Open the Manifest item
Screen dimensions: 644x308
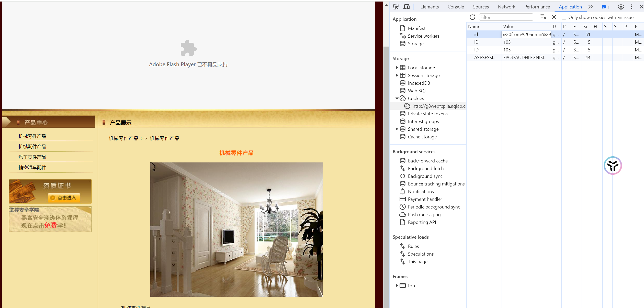click(x=416, y=28)
